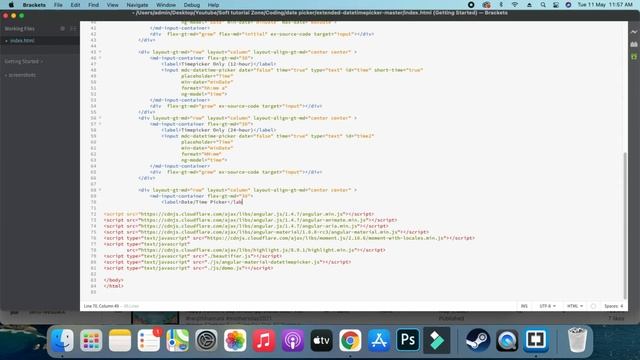Image resolution: width=640 pixels, height=360 pixels.
Task: Open Photoshop from the Dock
Action: [x=408, y=340]
